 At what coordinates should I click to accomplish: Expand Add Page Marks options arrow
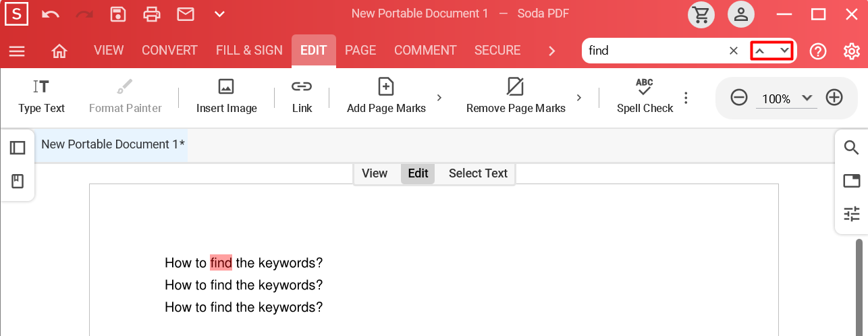tap(439, 98)
